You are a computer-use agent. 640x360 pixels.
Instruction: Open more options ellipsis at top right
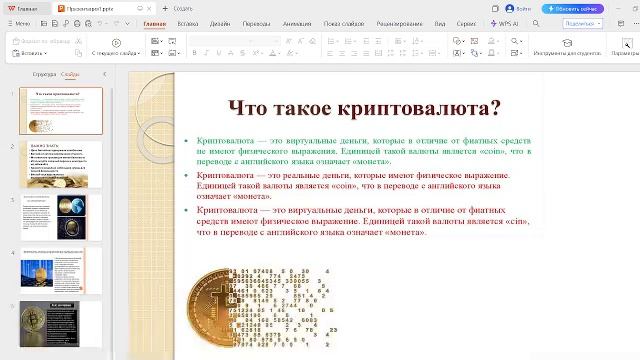pos(636,24)
